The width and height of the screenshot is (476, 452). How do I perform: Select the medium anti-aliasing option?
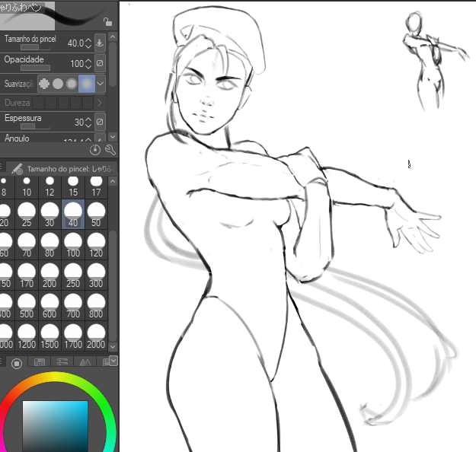(x=72, y=84)
